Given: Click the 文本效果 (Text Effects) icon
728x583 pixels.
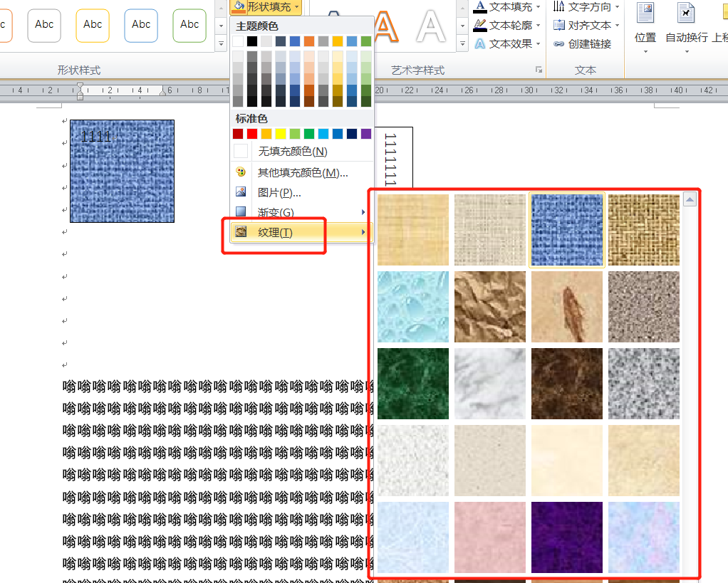Looking at the screenshot, I should pyautogui.click(x=480, y=44).
